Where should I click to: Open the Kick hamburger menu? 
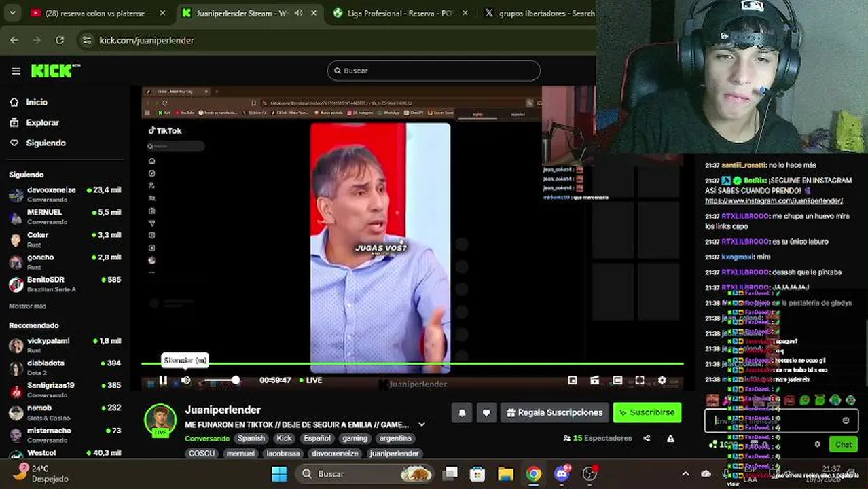(16, 71)
